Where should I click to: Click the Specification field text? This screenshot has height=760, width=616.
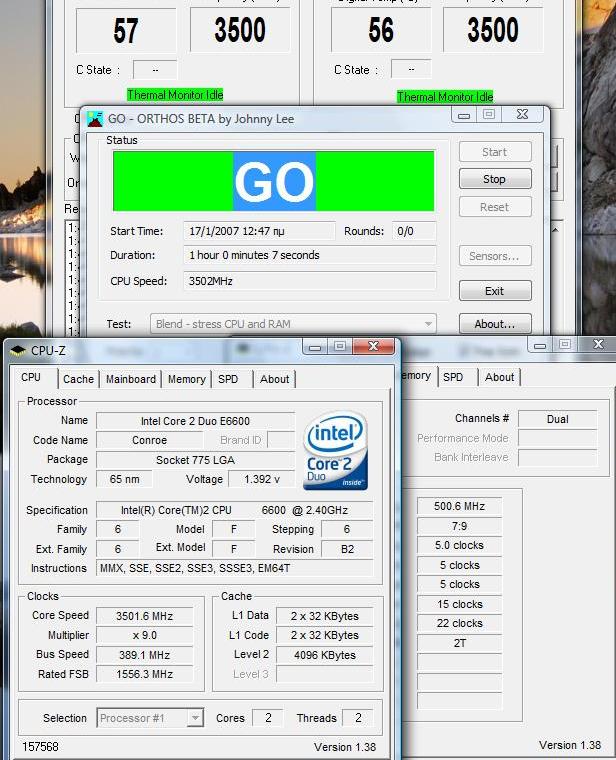[235, 510]
